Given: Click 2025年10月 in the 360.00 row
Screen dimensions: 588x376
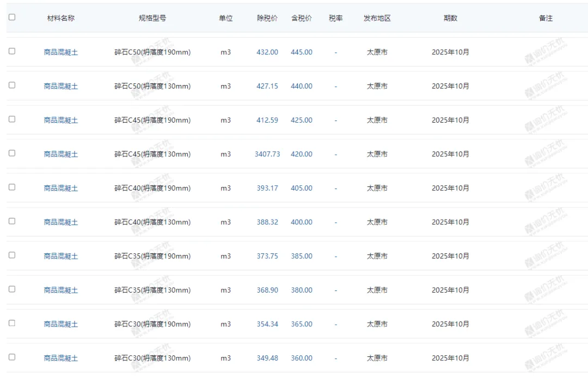Looking at the screenshot, I should pyautogui.click(x=450, y=358).
